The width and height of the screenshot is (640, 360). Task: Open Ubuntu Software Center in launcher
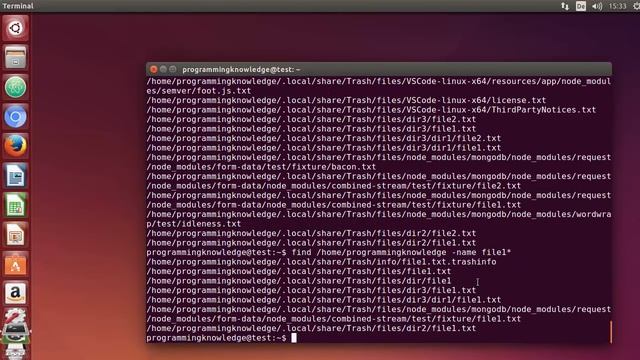(16, 264)
